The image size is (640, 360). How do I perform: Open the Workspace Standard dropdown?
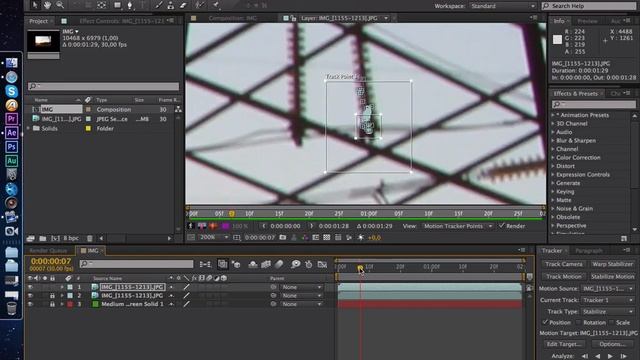tap(502, 6)
